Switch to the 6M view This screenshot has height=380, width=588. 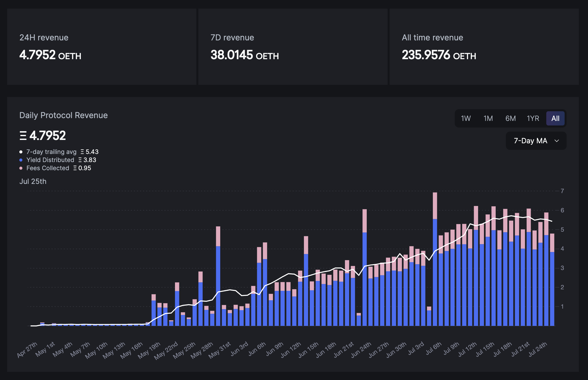(x=510, y=118)
